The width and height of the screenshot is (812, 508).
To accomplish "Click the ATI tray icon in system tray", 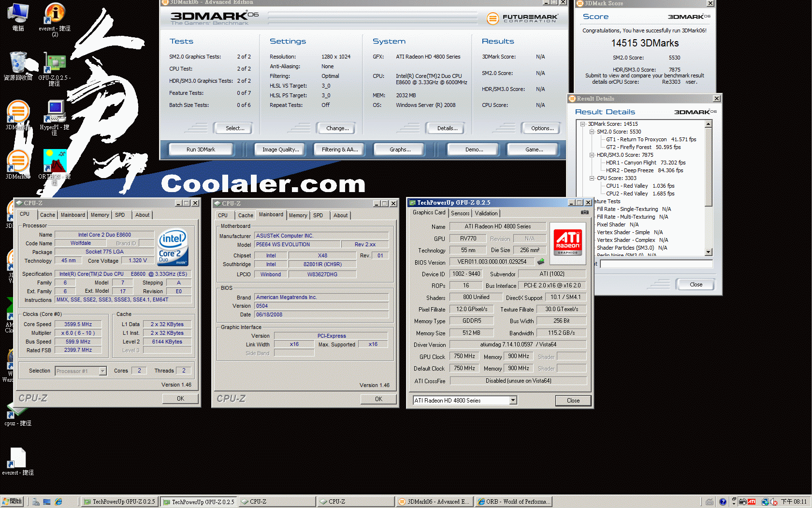I will click(x=752, y=502).
